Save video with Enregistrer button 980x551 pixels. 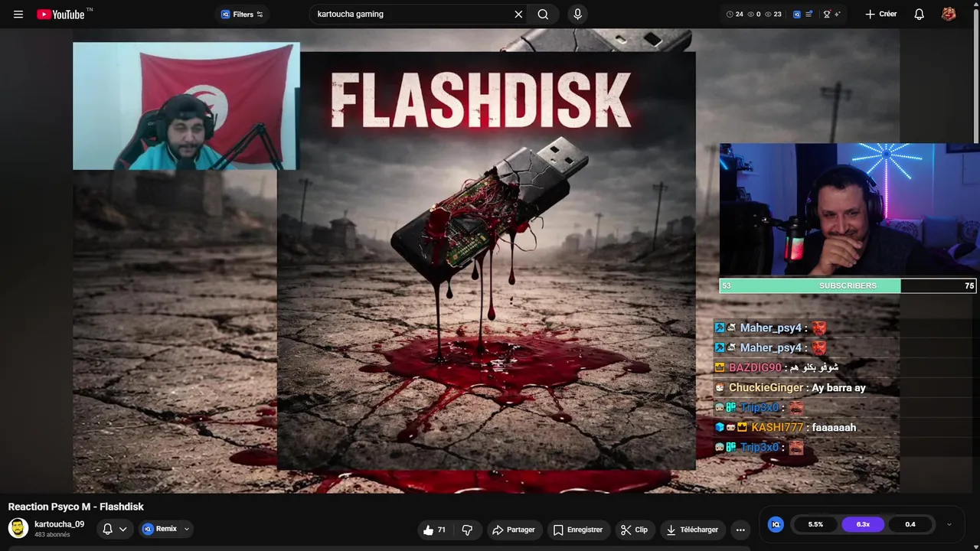(x=579, y=530)
